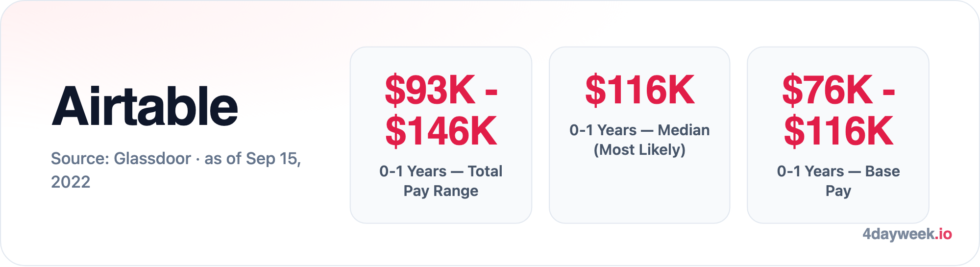Viewport: 980px width, 267px height.
Task: Select the 2022 year text under the source
Action: [71, 182]
